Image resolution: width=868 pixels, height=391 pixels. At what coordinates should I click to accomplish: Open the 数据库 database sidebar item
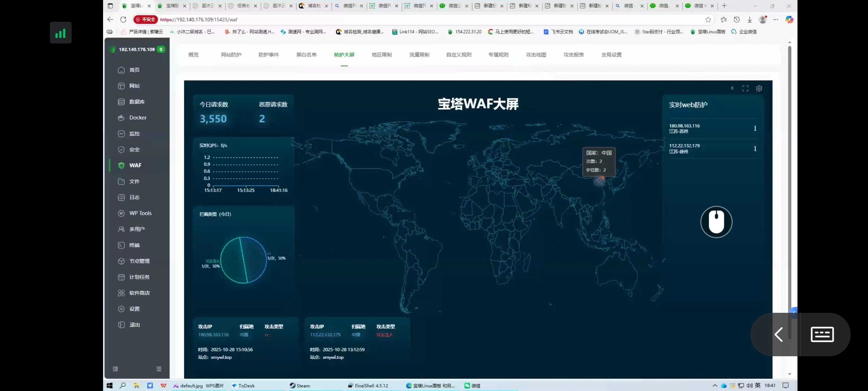[x=136, y=102]
